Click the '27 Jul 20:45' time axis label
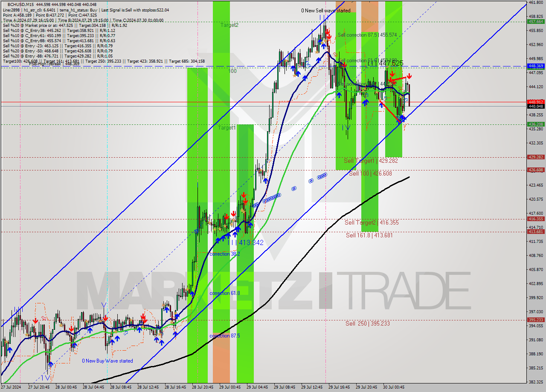This screenshot has height=392, width=546. pos(38,388)
